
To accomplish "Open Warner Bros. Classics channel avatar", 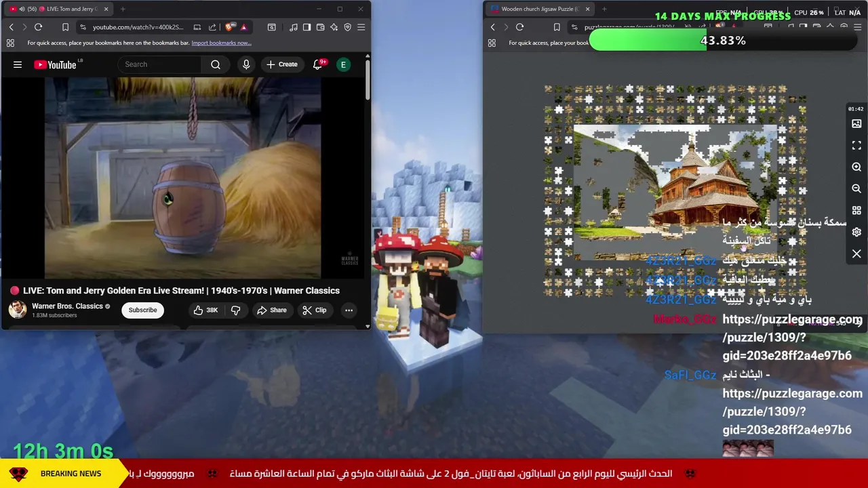I will tap(18, 310).
